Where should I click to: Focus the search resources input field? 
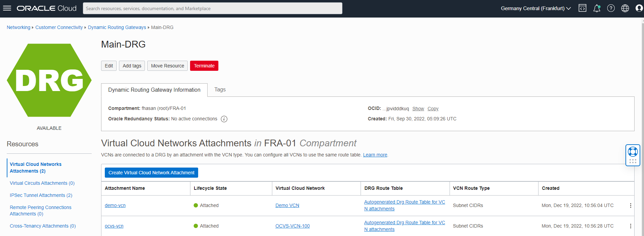(213, 8)
